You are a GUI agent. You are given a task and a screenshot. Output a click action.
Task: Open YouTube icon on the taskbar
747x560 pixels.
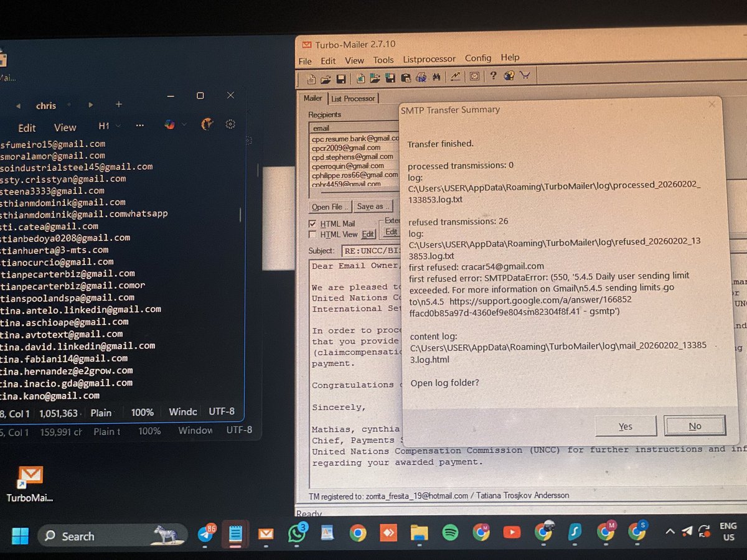[512, 533]
